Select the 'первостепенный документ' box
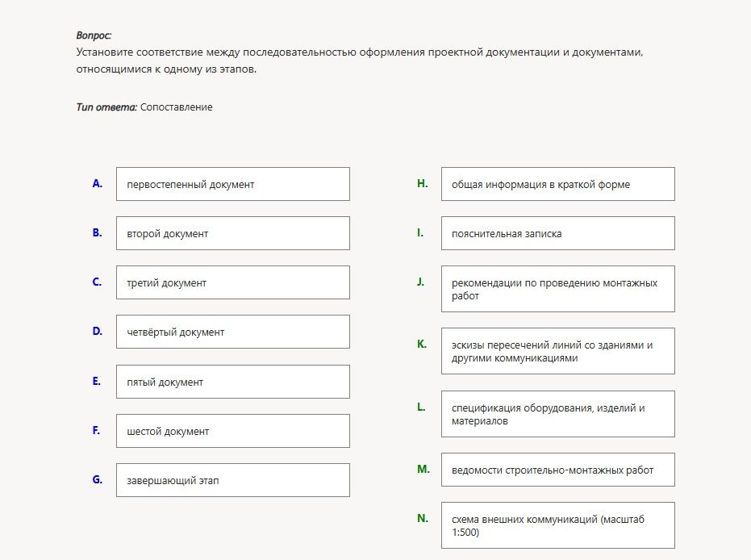751x560 pixels. pyautogui.click(x=233, y=184)
